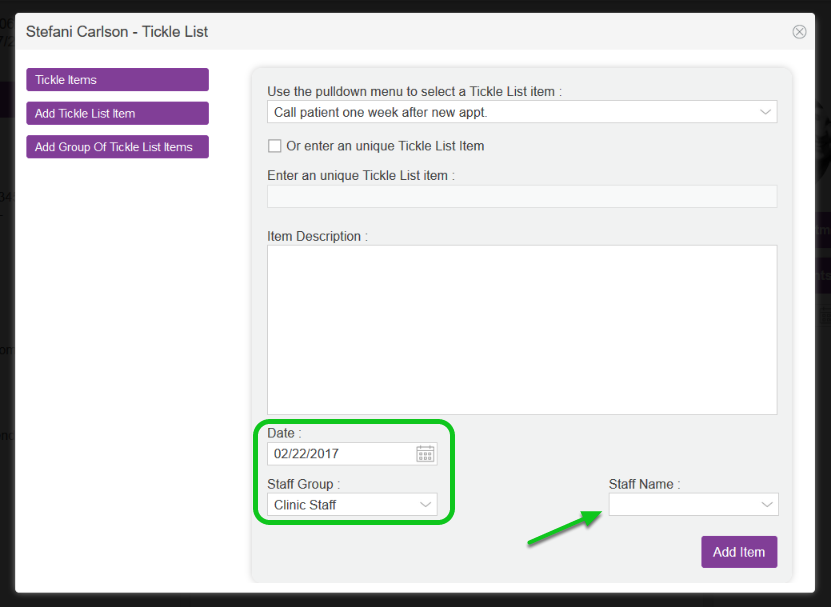The image size is (831, 607).
Task: Open the Tickle List item pulldown menu
Action: pos(522,112)
